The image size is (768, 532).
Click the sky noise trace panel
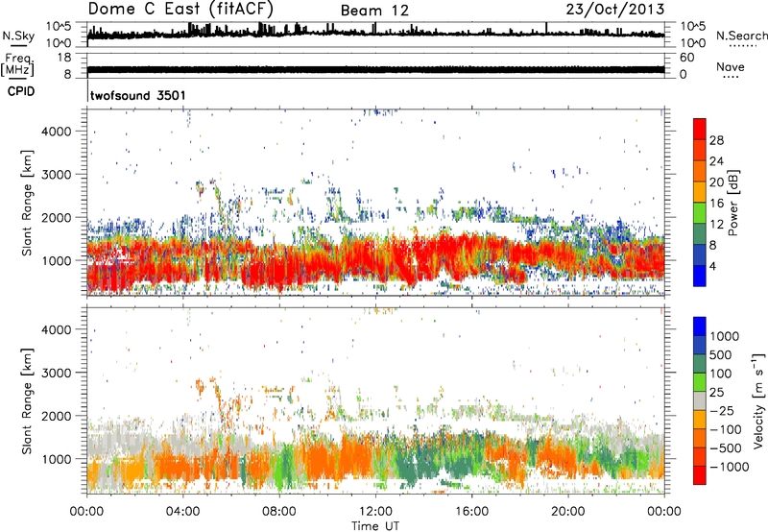pyautogui.click(x=375, y=35)
